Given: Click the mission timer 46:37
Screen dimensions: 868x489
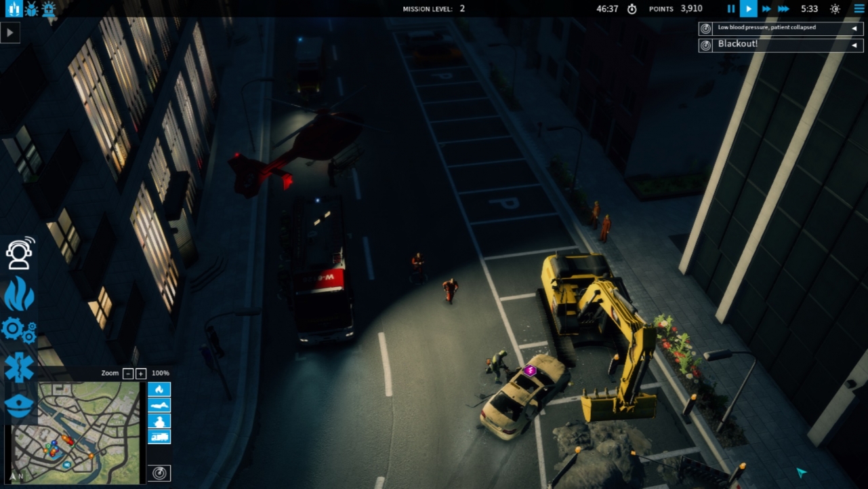Looking at the screenshot, I should pyautogui.click(x=607, y=9).
